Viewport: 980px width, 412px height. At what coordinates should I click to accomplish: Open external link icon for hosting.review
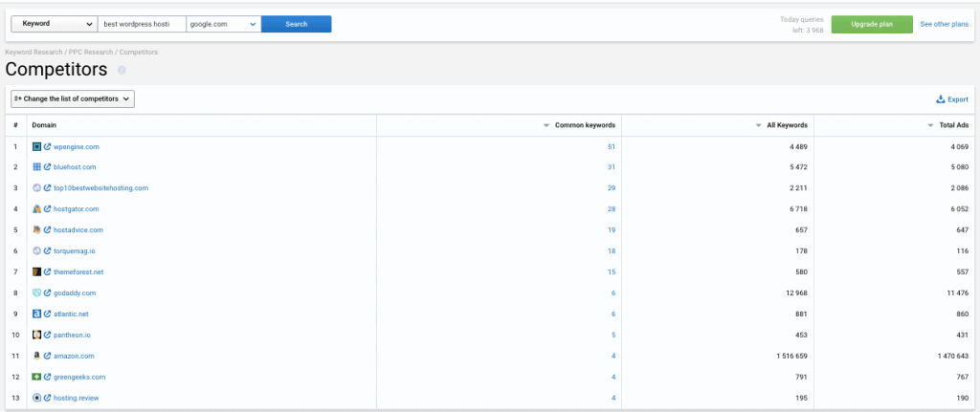point(47,398)
